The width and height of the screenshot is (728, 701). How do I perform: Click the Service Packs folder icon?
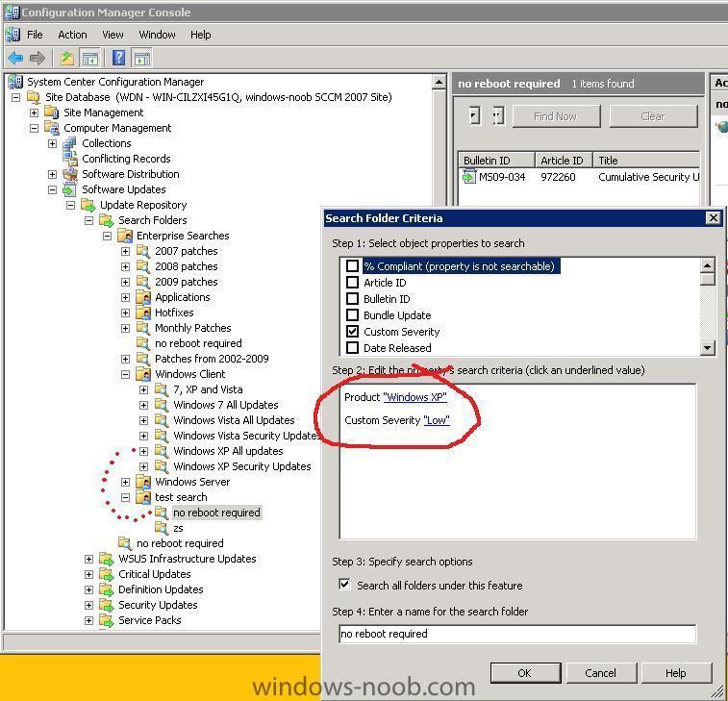(107, 620)
